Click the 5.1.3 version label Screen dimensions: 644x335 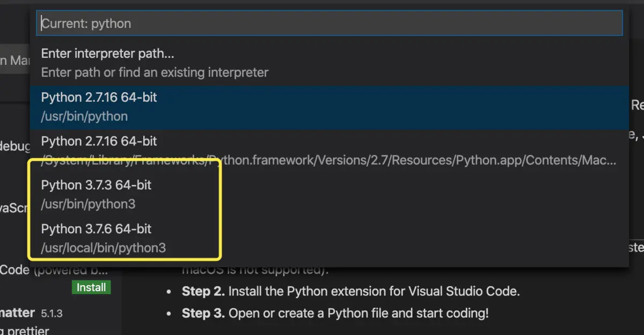[x=52, y=313]
